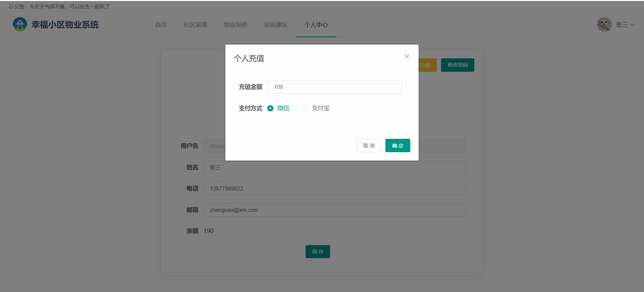Click the 余额 value 190

(208, 231)
